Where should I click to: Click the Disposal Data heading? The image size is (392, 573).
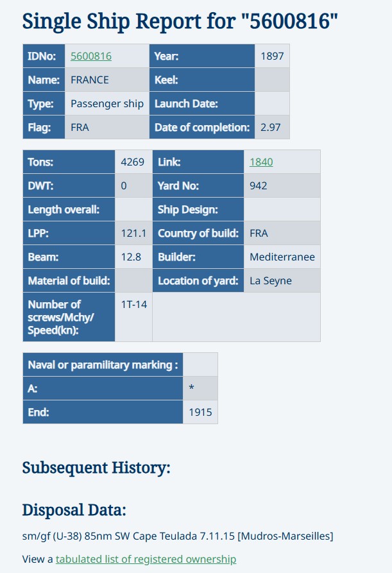pyautogui.click(x=74, y=510)
